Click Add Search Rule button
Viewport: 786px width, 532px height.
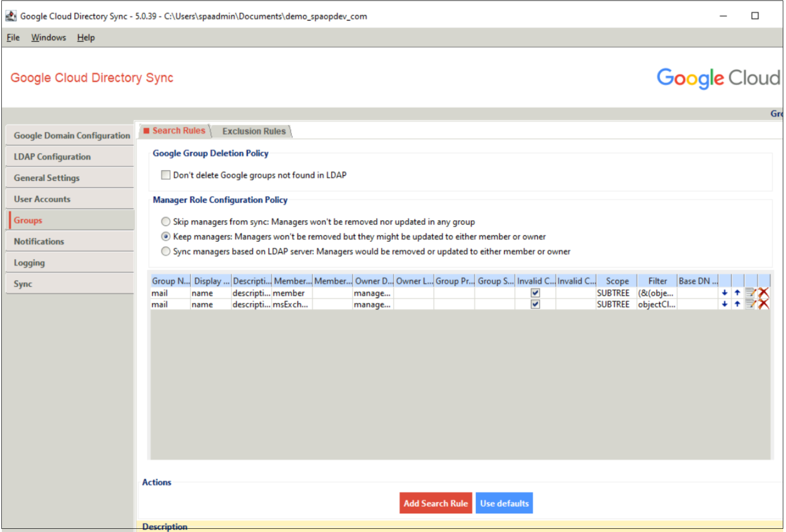pos(435,503)
